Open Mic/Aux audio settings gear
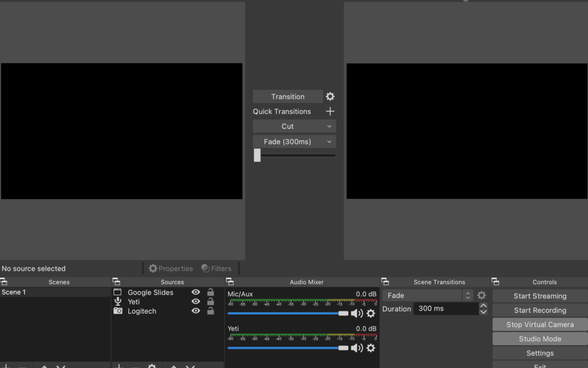This screenshot has width=588, height=368. coord(371,313)
